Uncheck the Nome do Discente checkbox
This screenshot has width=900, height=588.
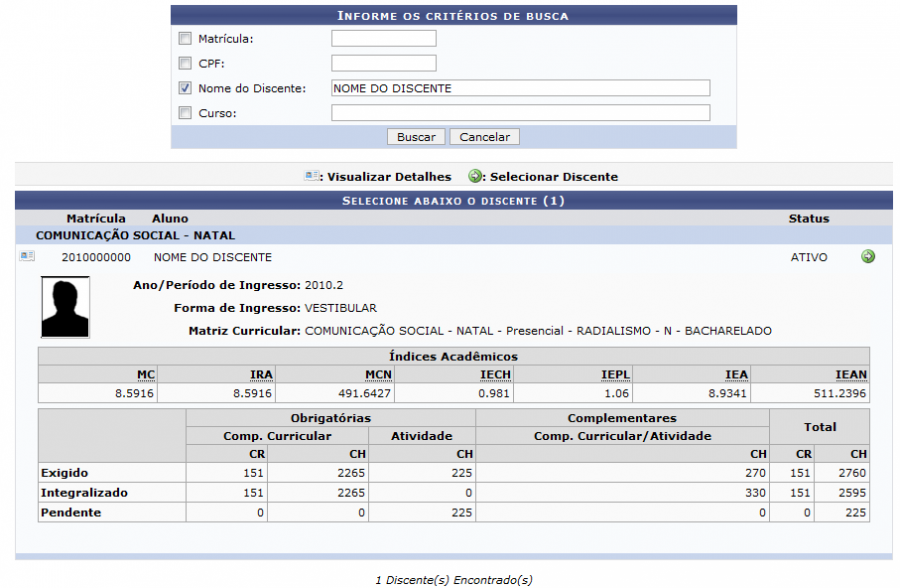click(x=184, y=88)
